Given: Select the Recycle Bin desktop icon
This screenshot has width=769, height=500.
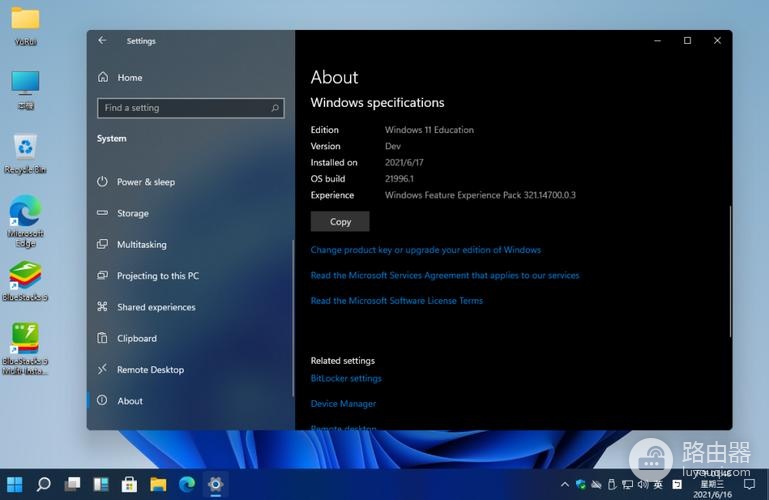Looking at the screenshot, I should click(x=25, y=154).
